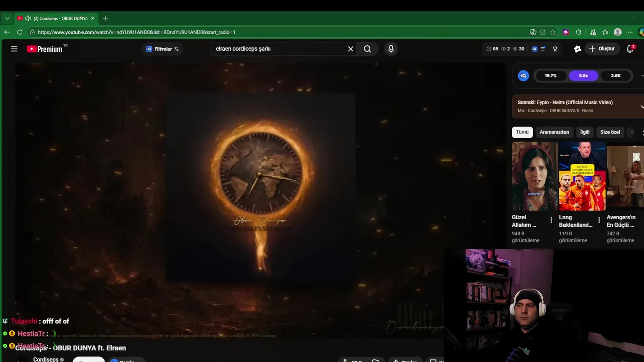Select the Aramanızdan filter chip
Screen dimensions: 644x362
[x=554, y=132]
